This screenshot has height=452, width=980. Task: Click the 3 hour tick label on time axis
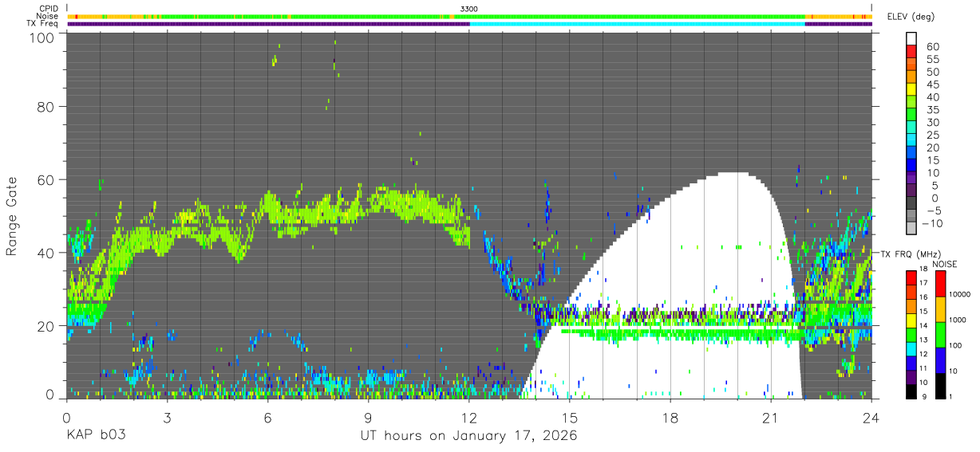tap(167, 417)
